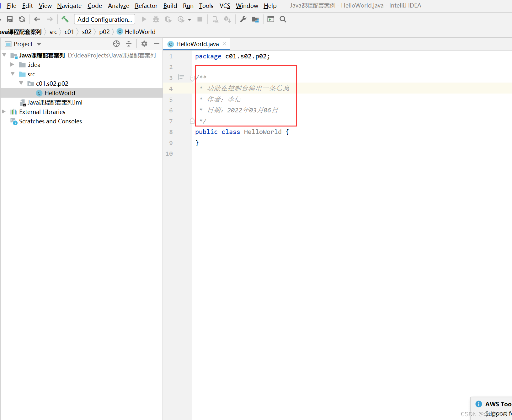Collapse the Java课程配套案列 project root
This screenshot has width=512, height=420.
4,55
